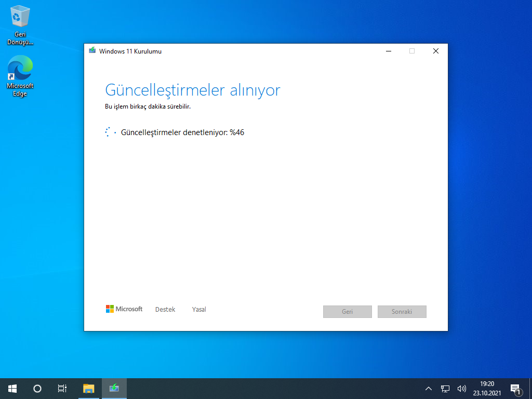The height and width of the screenshot is (399, 532).
Task: Click the greyed-out Sonraki button
Action: coord(402,312)
